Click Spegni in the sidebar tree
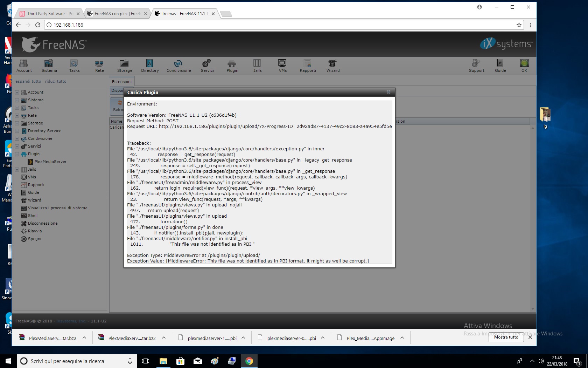The image size is (588, 368). [x=34, y=239]
